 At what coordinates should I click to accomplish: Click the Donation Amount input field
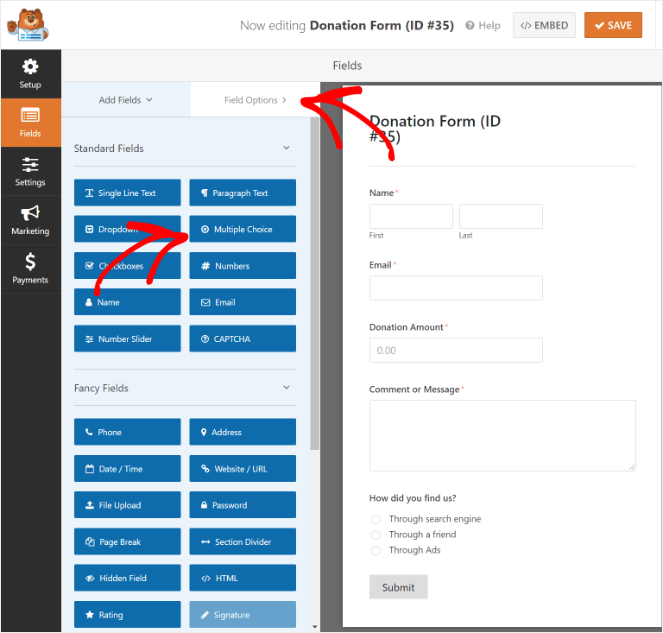coord(456,350)
